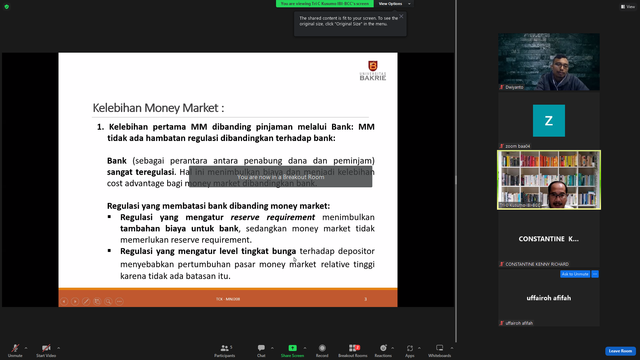This screenshot has width=640, height=360.
Task: Expand the arrow next to Apps
Action: click(x=419, y=348)
